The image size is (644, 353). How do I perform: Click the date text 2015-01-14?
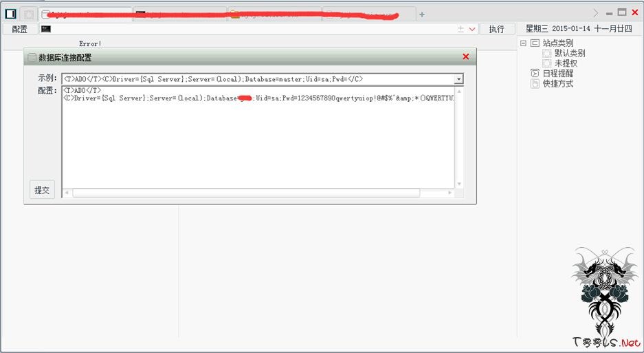point(571,29)
